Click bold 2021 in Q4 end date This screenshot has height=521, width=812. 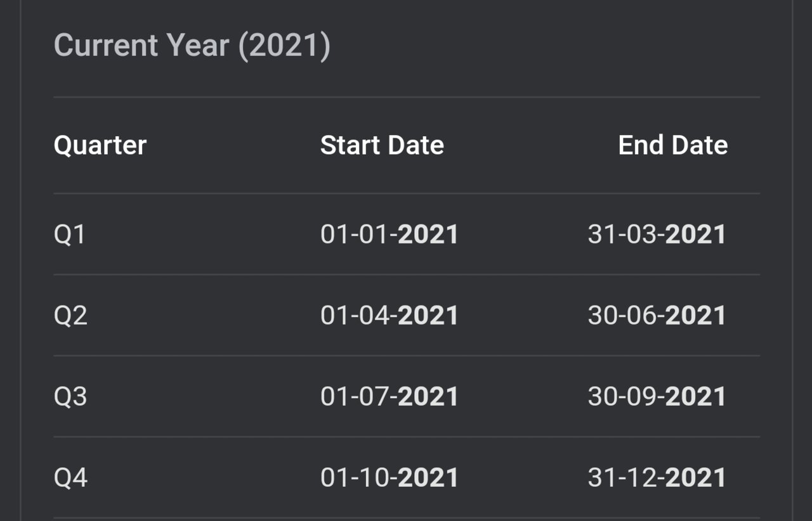pyautogui.click(x=696, y=478)
